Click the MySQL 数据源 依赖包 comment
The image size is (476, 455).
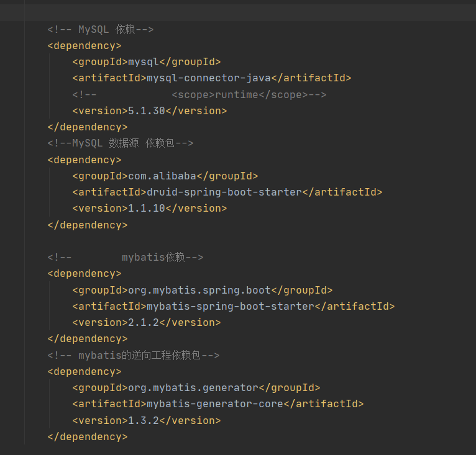click(120, 143)
